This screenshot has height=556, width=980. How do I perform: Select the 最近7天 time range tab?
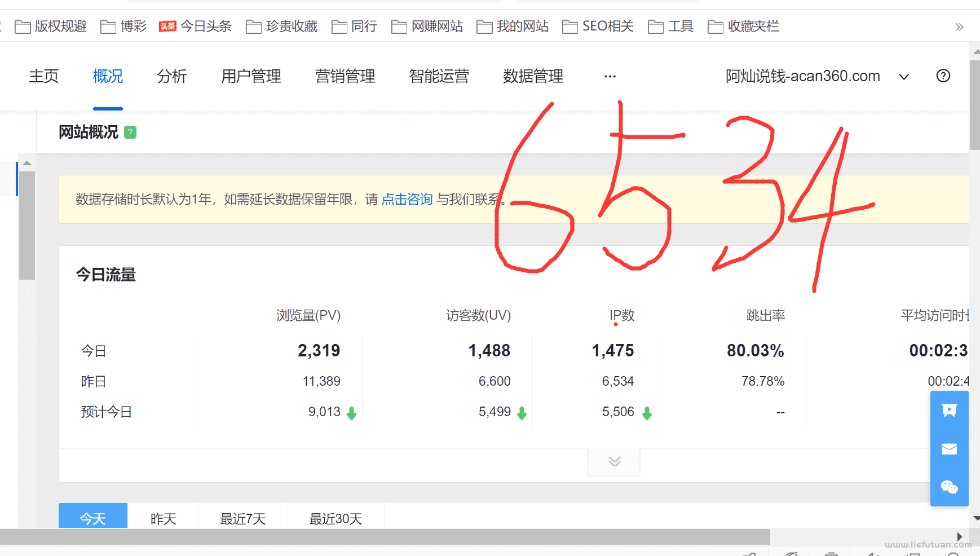[x=243, y=517]
